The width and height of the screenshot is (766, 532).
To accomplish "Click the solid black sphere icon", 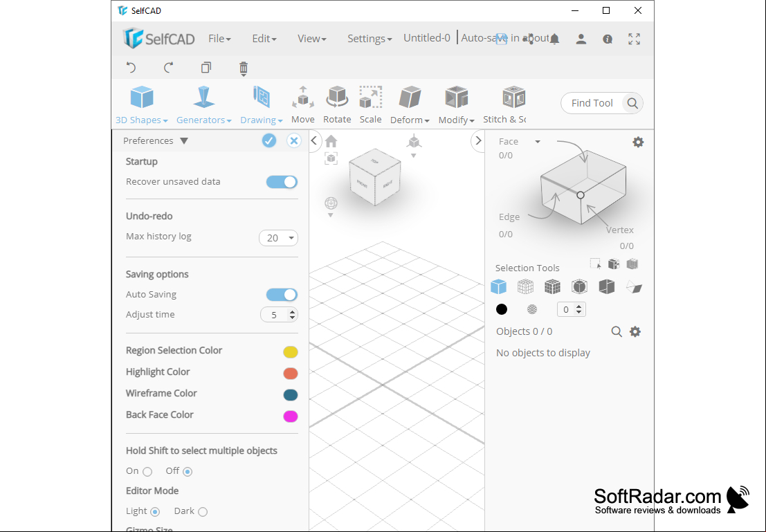I will 502,309.
